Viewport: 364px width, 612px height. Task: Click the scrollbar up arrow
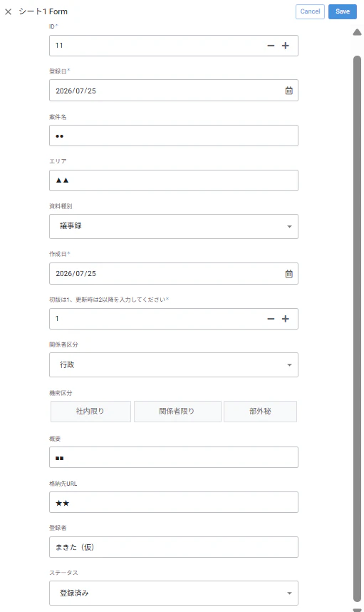[357, 32]
